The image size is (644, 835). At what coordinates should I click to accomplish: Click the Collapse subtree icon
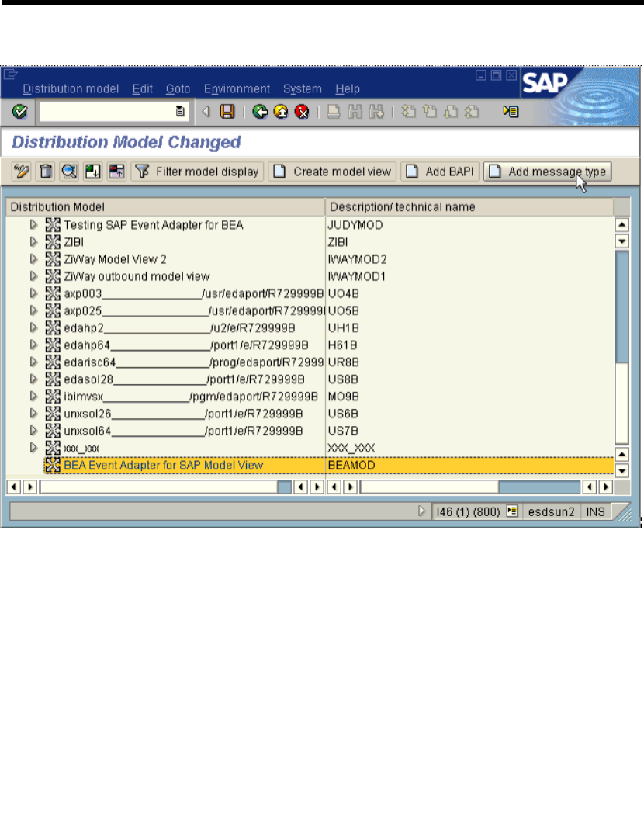pos(116,172)
